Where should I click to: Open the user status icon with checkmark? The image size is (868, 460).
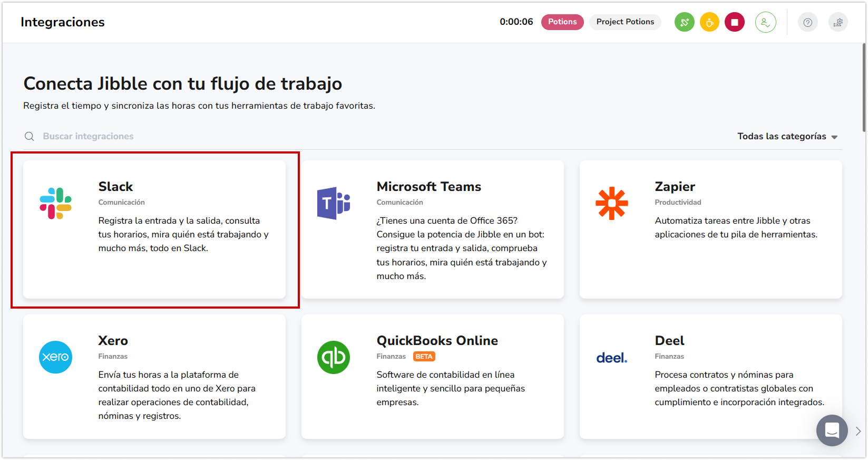coord(765,22)
